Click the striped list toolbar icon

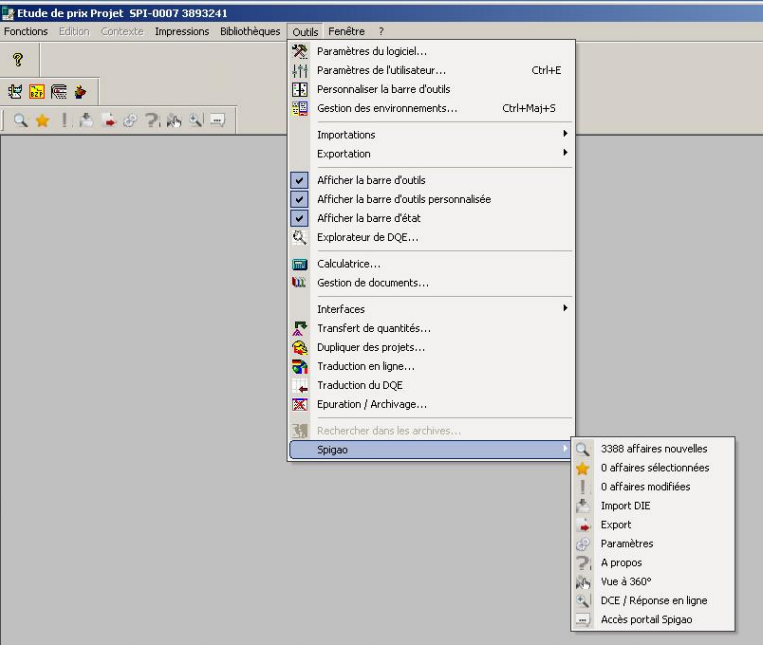point(58,91)
